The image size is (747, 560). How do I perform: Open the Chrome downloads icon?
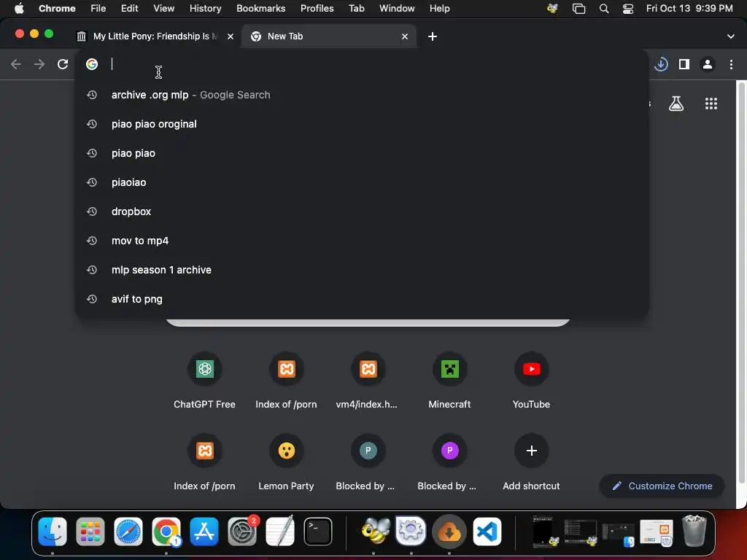(x=661, y=64)
